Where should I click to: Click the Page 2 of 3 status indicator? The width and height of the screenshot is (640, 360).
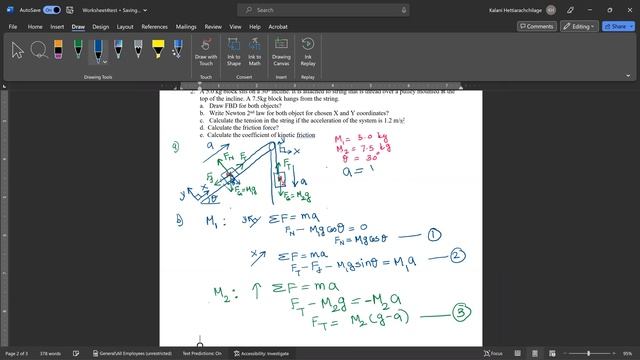coord(17,353)
